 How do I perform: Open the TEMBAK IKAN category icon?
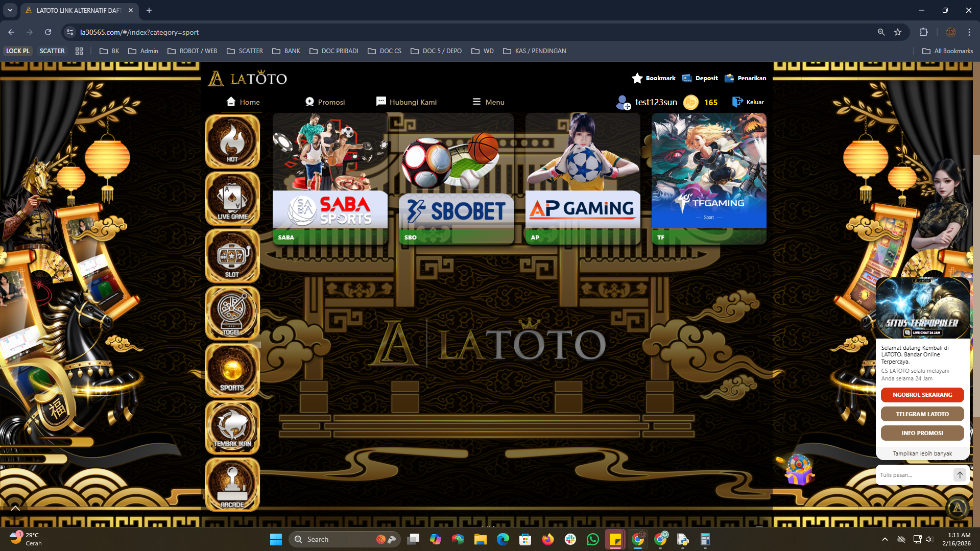(232, 427)
